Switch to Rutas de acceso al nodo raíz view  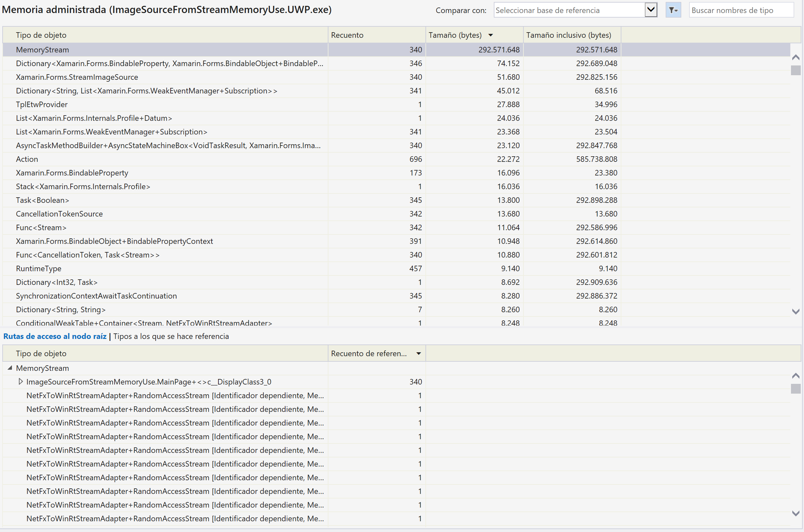click(x=55, y=336)
